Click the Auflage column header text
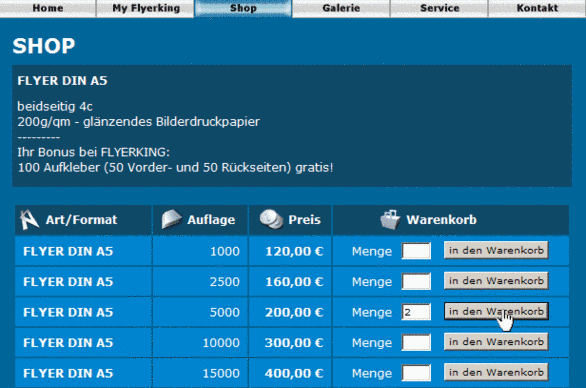This screenshot has width=586, height=388. (x=211, y=220)
